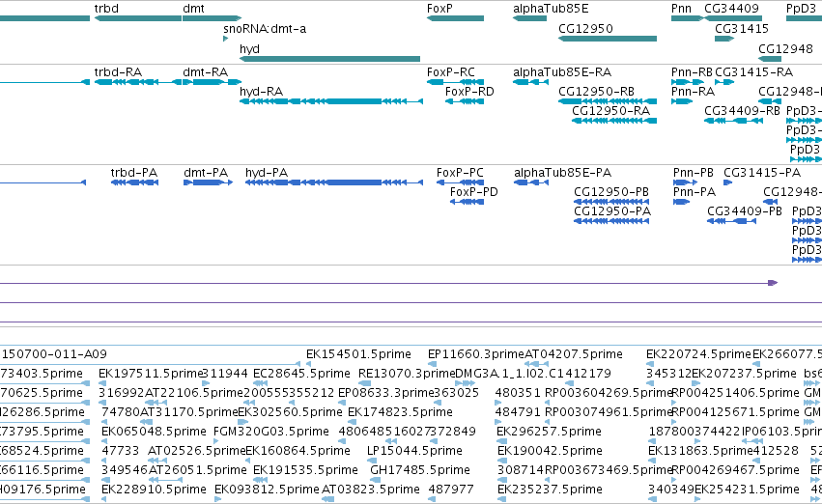The height and width of the screenshot is (504, 822).
Task: Select the trbd gene bar in top track
Action: click(138, 18)
